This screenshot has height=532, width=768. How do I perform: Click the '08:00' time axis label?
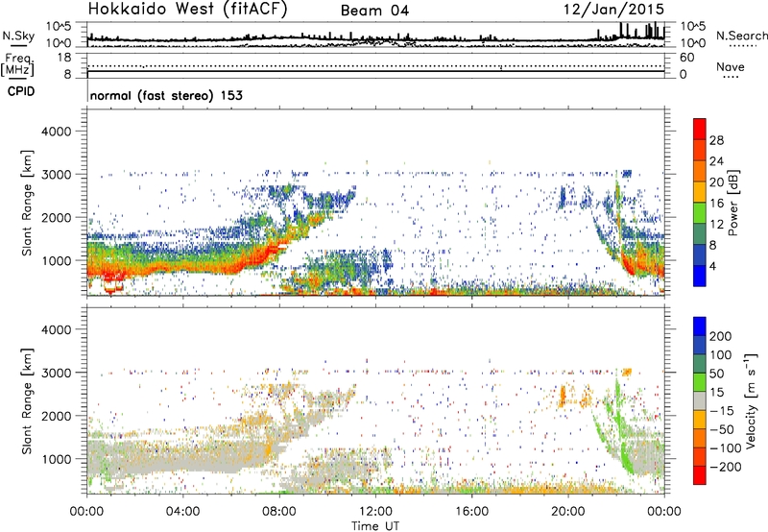(x=279, y=512)
